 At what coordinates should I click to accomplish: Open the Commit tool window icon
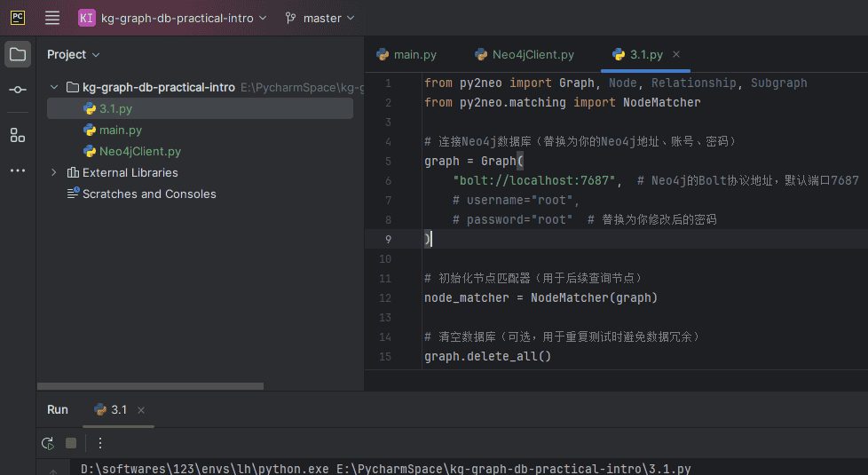[x=18, y=90]
